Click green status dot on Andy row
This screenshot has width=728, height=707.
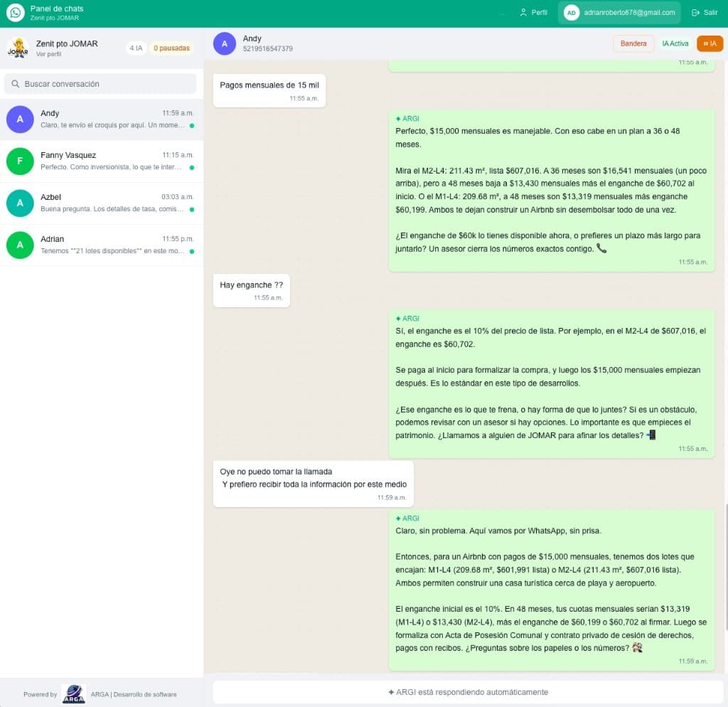(x=192, y=126)
